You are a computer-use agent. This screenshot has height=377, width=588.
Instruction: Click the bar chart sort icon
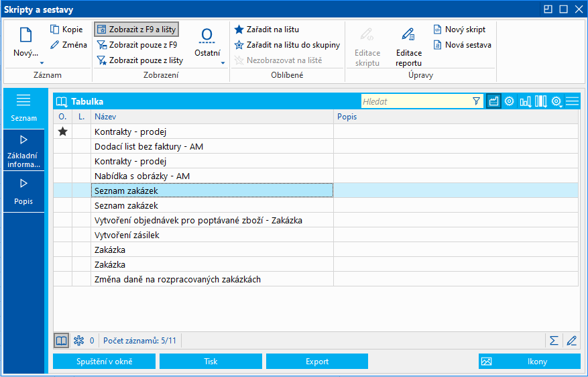[x=525, y=101]
